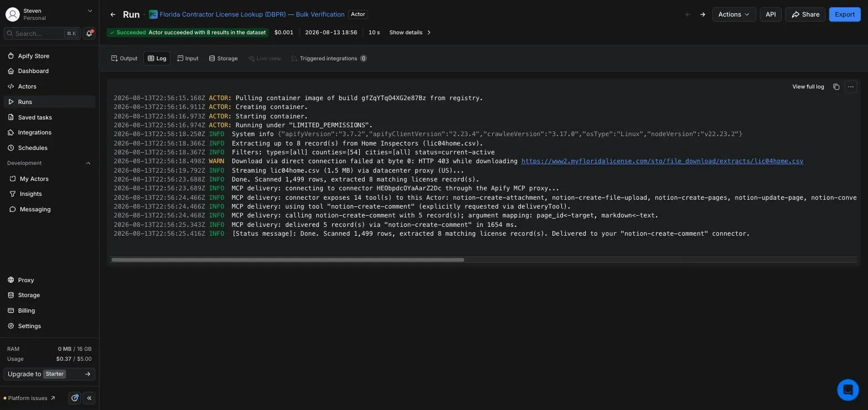Click the 2026-08-13 18:56 timestamp
Screen dimensions: 868x410
pos(331,33)
